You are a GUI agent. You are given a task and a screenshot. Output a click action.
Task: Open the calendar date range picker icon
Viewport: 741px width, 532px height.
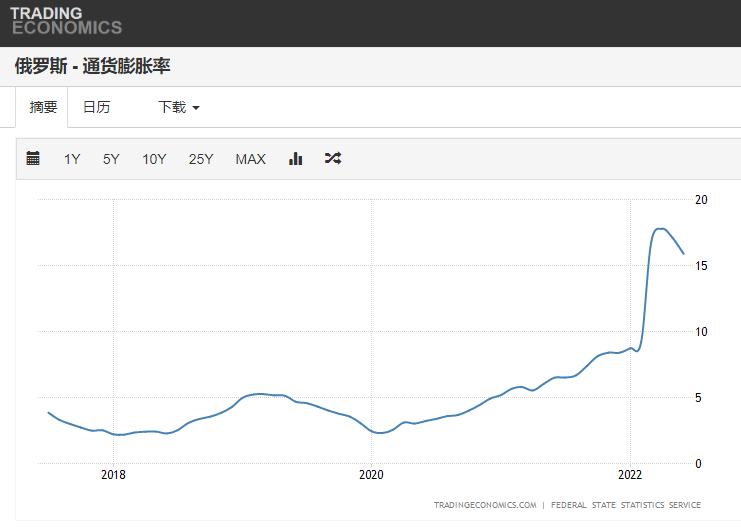(x=33, y=158)
